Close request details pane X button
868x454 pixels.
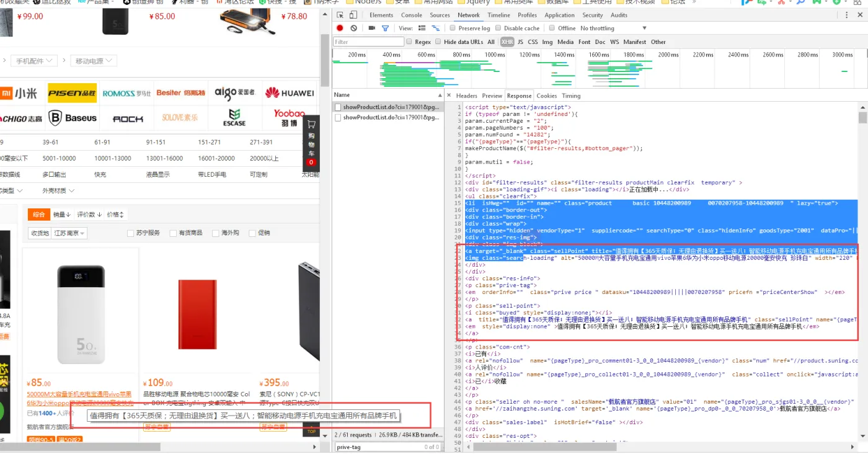pyautogui.click(x=448, y=96)
